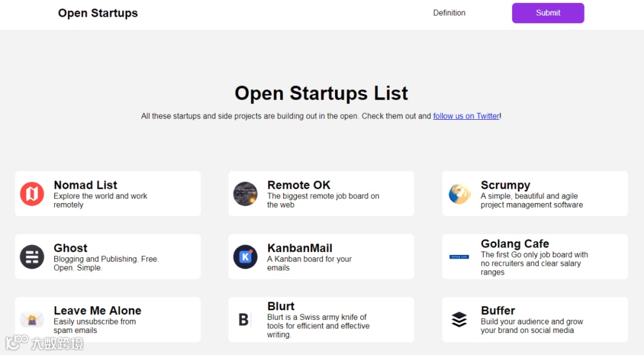Image resolution: width=644 pixels, height=355 pixels.
Task: Click the 'The first Go only job board' description
Action: (534, 263)
